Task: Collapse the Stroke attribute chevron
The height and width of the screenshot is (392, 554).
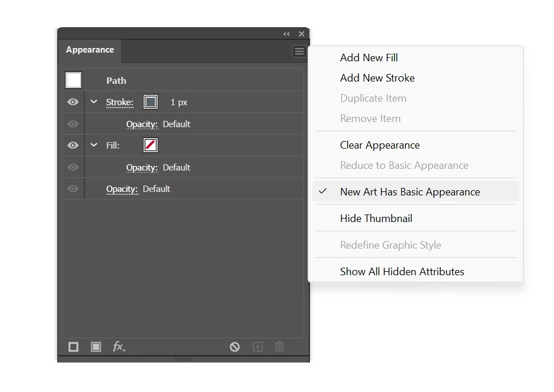Action: tap(94, 102)
